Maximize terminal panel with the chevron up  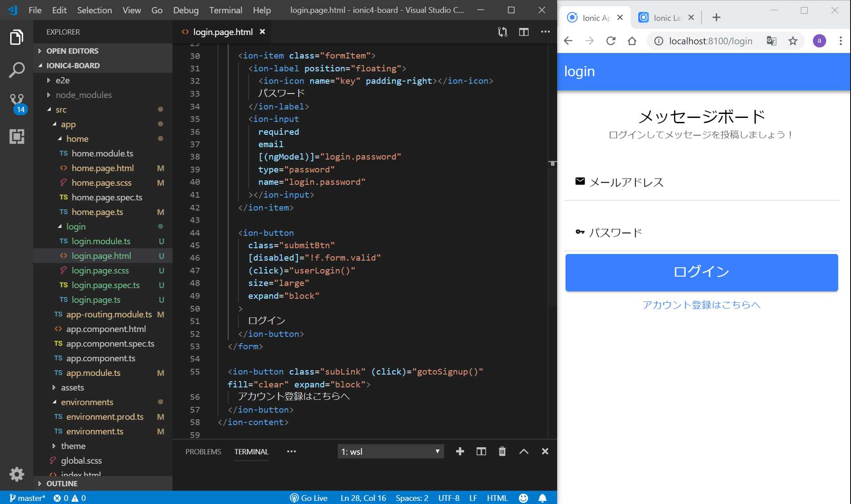pos(523,451)
